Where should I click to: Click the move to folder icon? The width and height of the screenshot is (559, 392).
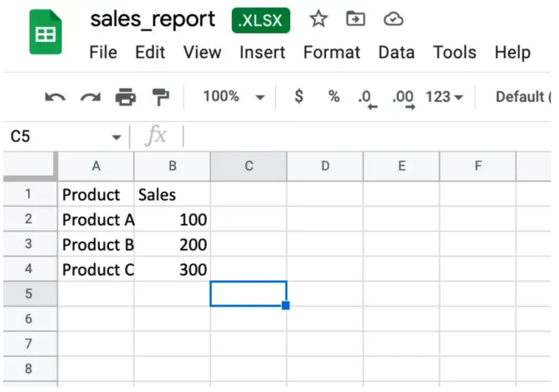(356, 19)
